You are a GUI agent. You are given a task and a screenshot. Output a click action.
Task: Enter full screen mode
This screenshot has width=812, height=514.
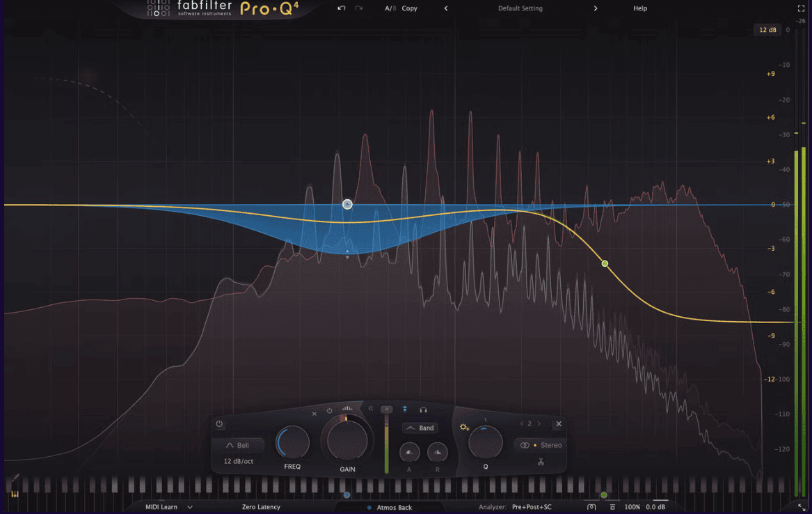(x=801, y=8)
